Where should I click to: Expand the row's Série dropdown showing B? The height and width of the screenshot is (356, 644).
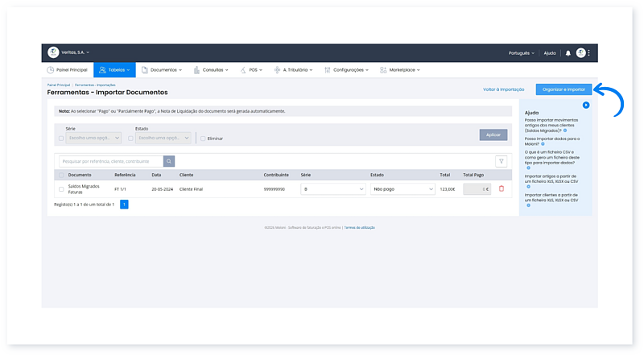[332, 189]
